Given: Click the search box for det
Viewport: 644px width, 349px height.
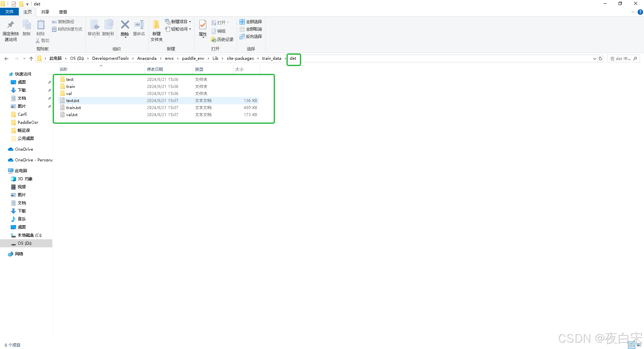Looking at the screenshot, I should pos(623,59).
